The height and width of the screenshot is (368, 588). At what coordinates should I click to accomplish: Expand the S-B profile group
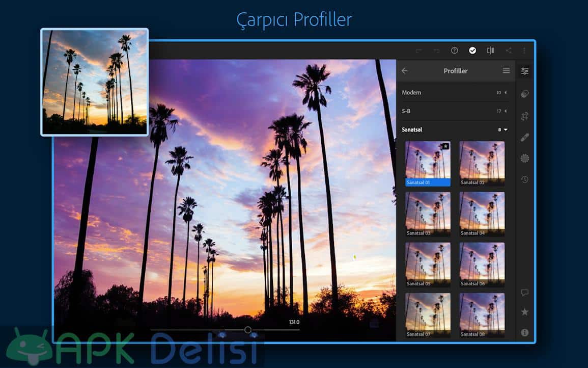[x=505, y=111]
